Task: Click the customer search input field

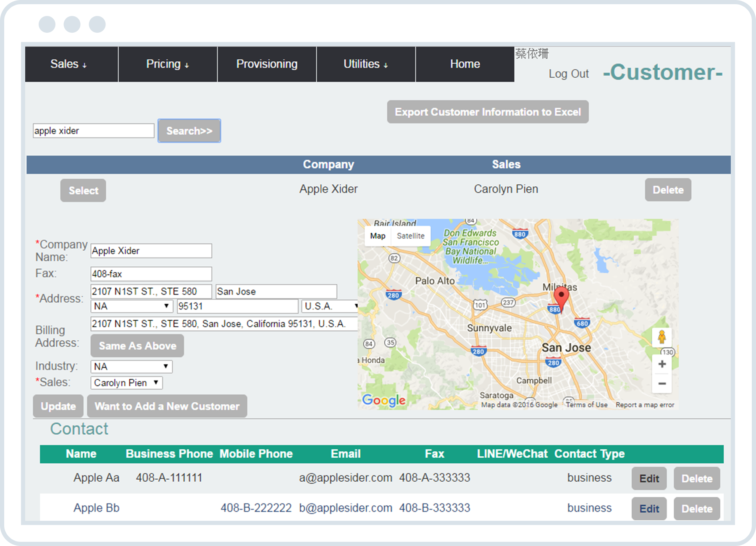Action: tap(93, 131)
